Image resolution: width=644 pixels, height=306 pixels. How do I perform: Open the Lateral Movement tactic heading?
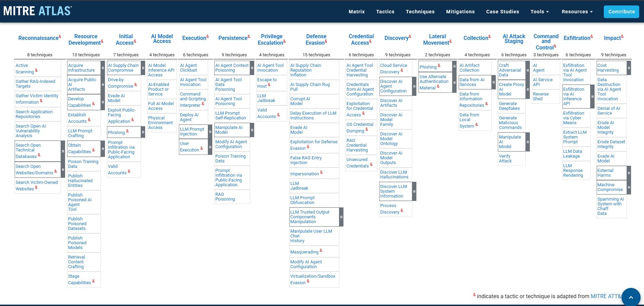437,40
